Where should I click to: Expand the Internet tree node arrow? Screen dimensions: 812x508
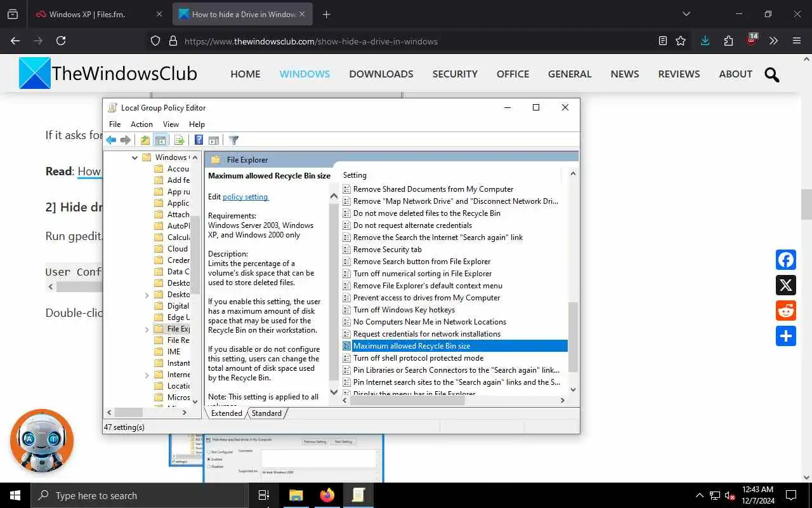[x=147, y=375]
